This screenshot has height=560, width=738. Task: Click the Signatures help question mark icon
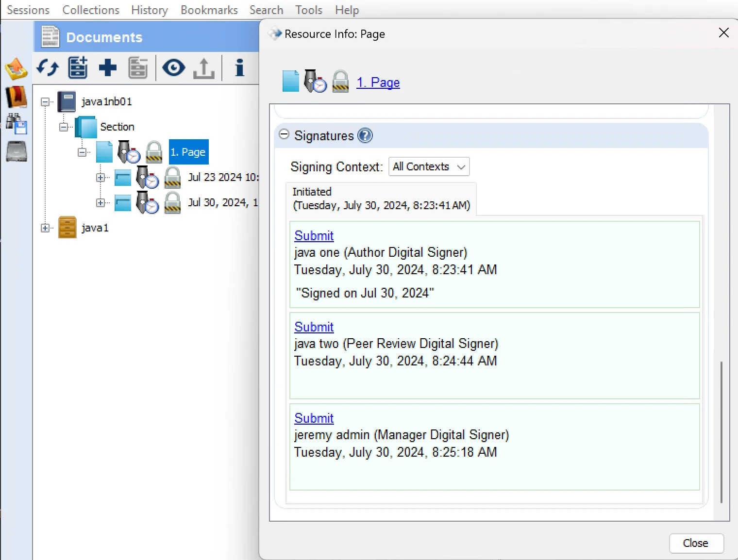pyautogui.click(x=365, y=136)
